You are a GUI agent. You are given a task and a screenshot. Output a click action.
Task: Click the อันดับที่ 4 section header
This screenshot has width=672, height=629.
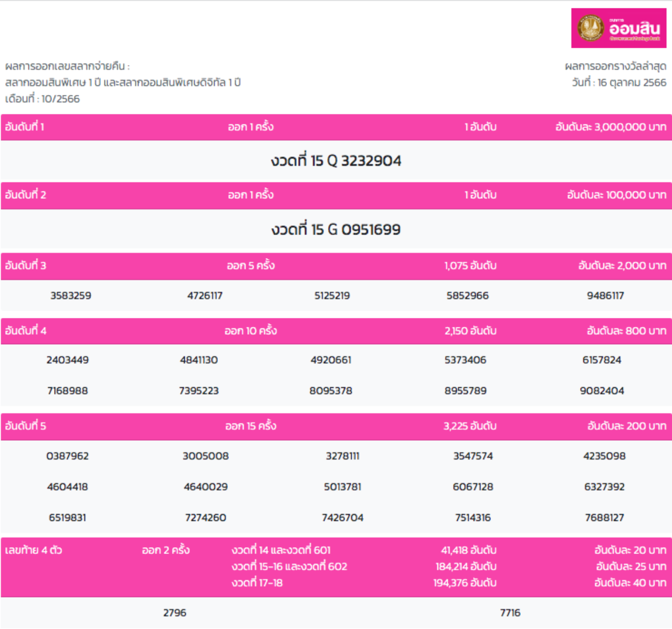[x=26, y=331]
